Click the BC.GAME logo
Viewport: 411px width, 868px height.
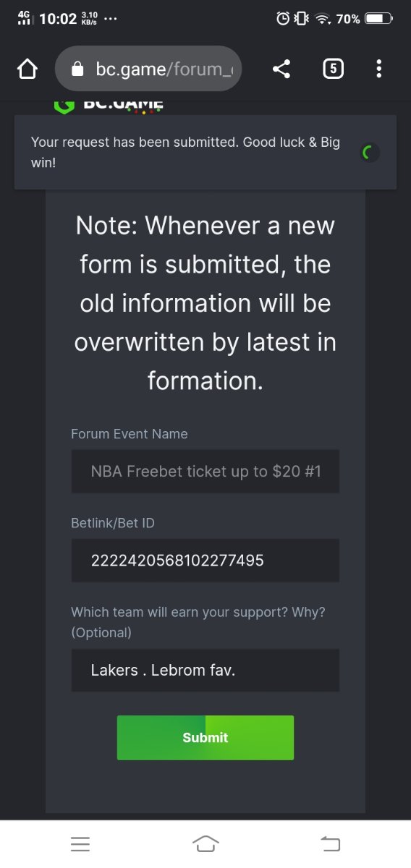click(109, 106)
